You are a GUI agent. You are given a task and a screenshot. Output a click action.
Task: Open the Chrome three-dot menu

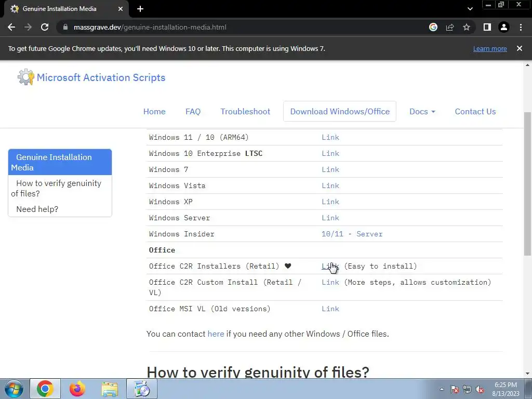pos(521,27)
